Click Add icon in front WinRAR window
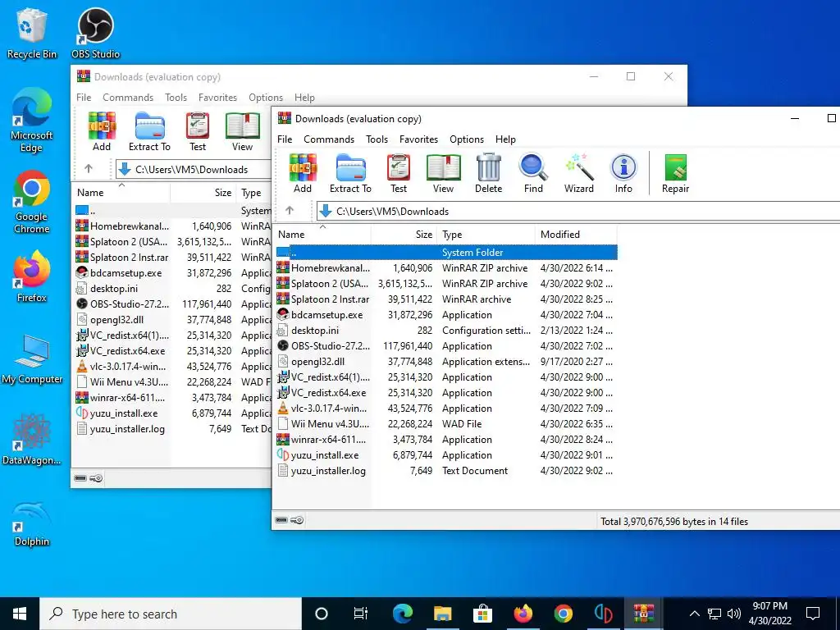The image size is (840, 630). pyautogui.click(x=303, y=173)
